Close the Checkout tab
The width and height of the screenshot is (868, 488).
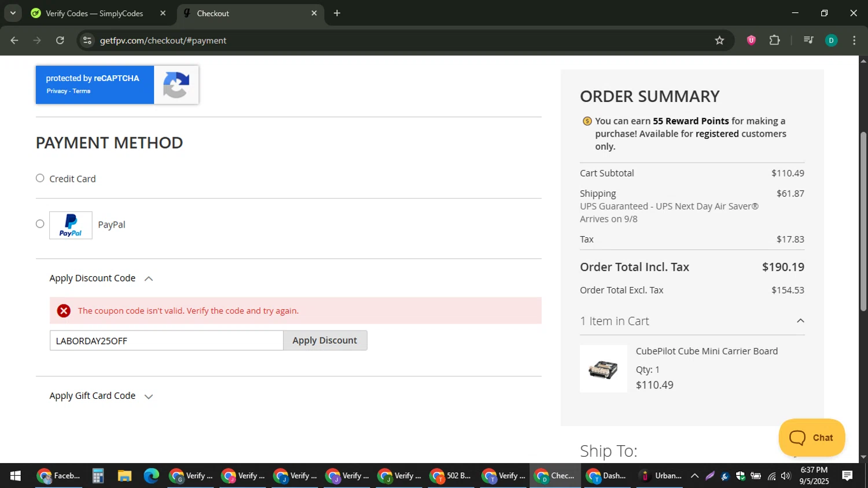[x=314, y=13]
